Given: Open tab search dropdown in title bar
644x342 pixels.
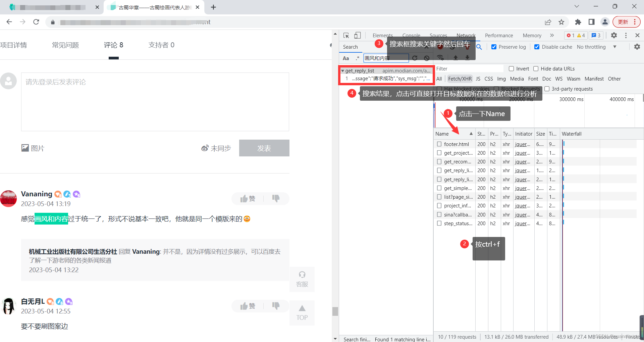Looking at the screenshot, I should pyautogui.click(x=577, y=6).
